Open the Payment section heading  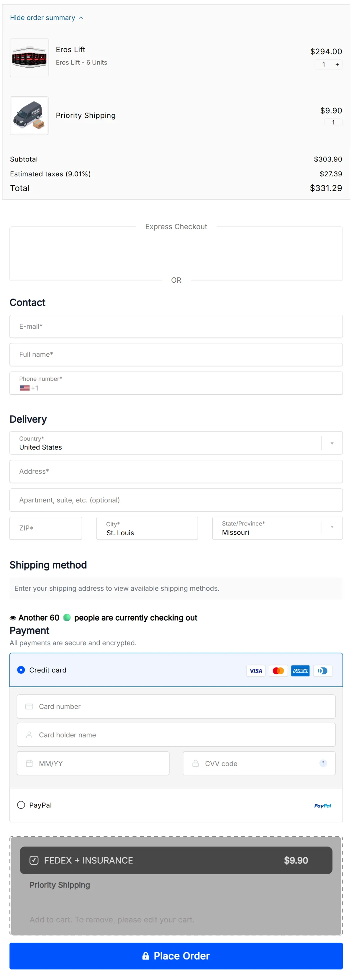(29, 630)
